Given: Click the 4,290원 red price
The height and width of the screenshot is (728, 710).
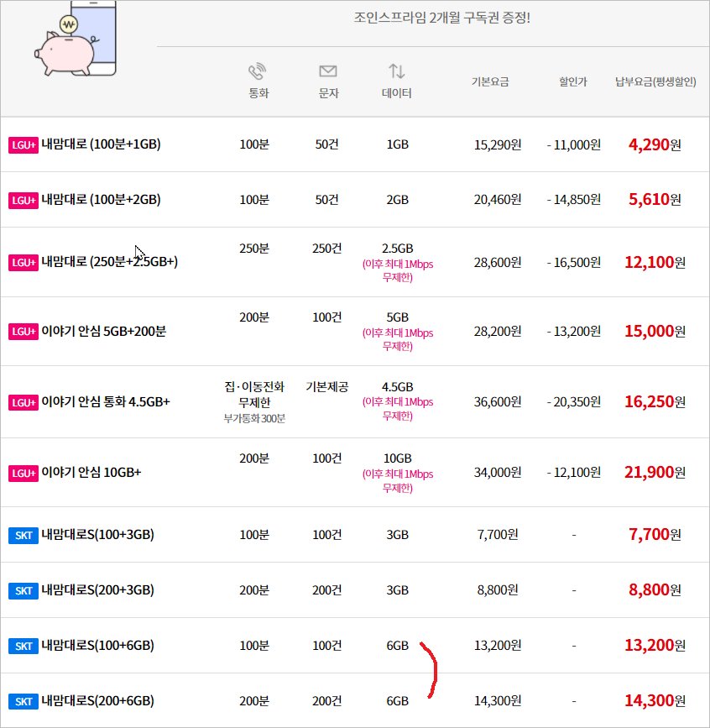Looking at the screenshot, I should click(x=655, y=144).
